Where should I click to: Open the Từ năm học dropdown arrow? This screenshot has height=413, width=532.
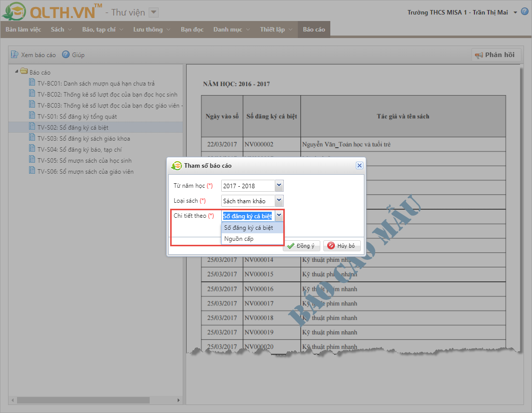pyautogui.click(x=279, y=186)
